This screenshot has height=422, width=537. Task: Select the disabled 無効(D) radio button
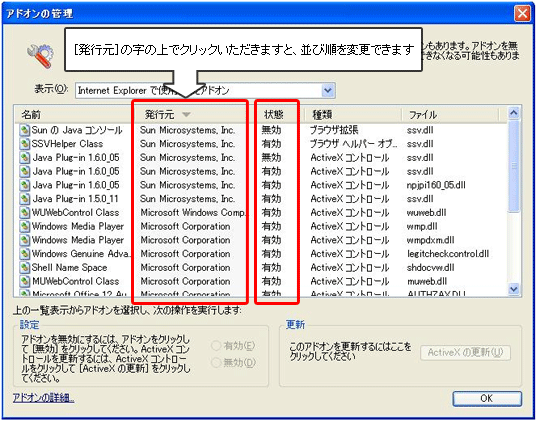216,362
